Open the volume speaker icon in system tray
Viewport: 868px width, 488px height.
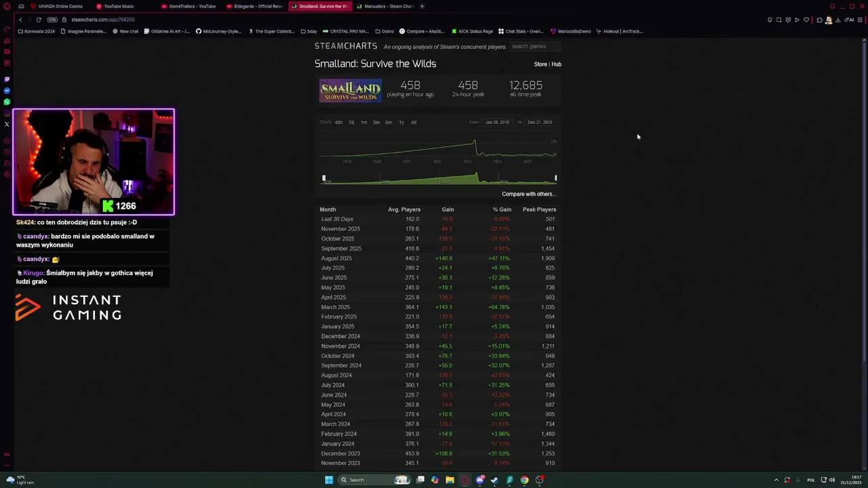pyautogui.click(x=832, y=480)
